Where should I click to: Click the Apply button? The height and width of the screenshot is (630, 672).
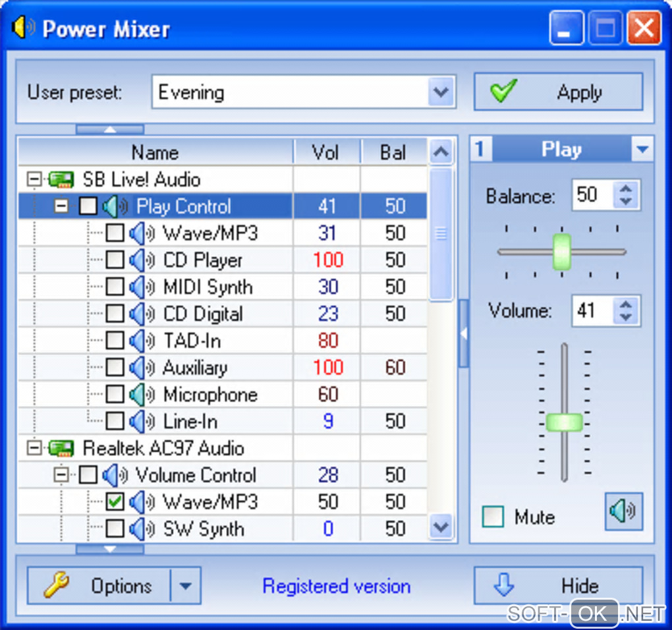[559, 92]
